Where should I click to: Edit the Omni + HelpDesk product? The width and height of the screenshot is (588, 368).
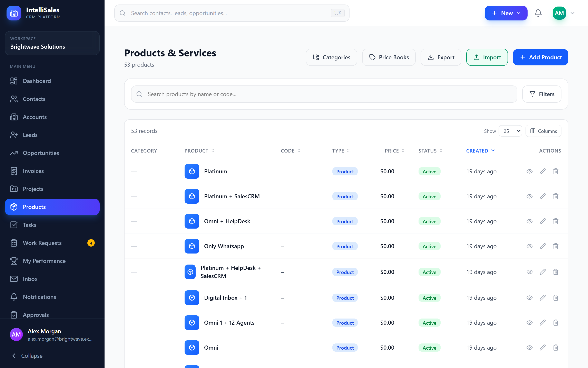pos(542,221)
